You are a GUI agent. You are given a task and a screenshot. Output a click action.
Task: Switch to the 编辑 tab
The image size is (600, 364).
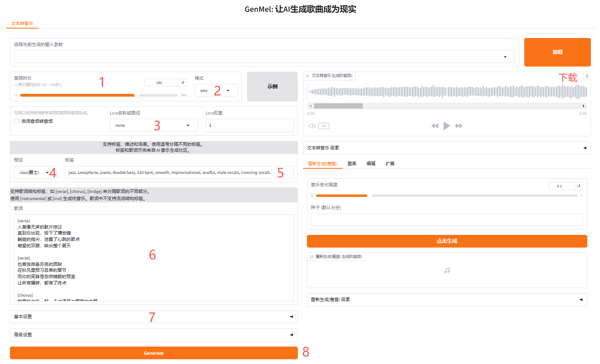tap(371, 164)
